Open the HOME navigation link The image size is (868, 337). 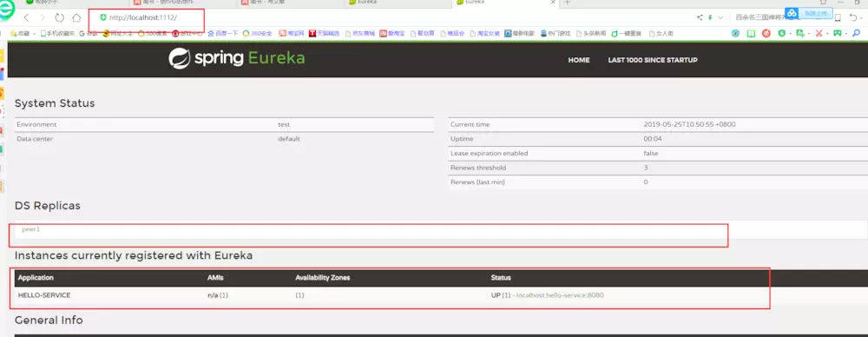[578, 60]
